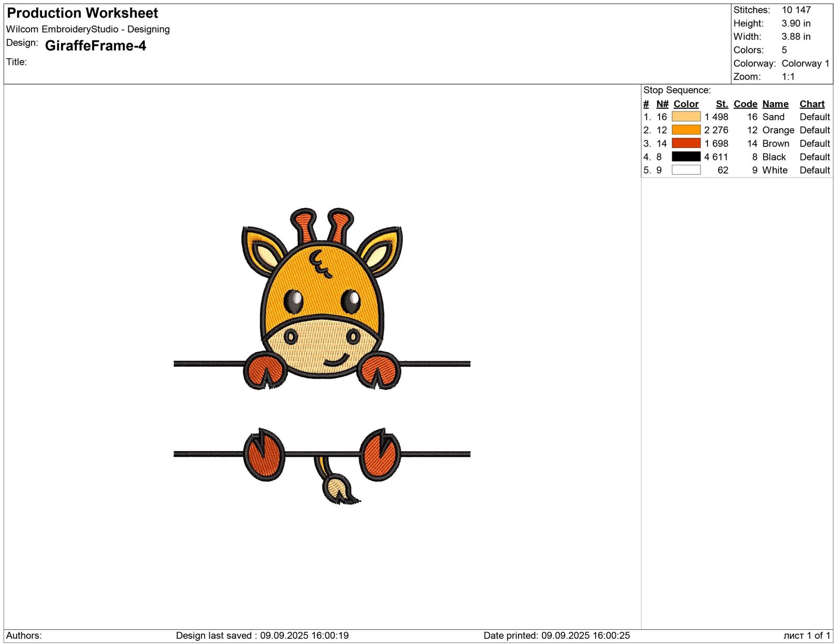Click the giraffe's left eye

[x=293, y=301]
